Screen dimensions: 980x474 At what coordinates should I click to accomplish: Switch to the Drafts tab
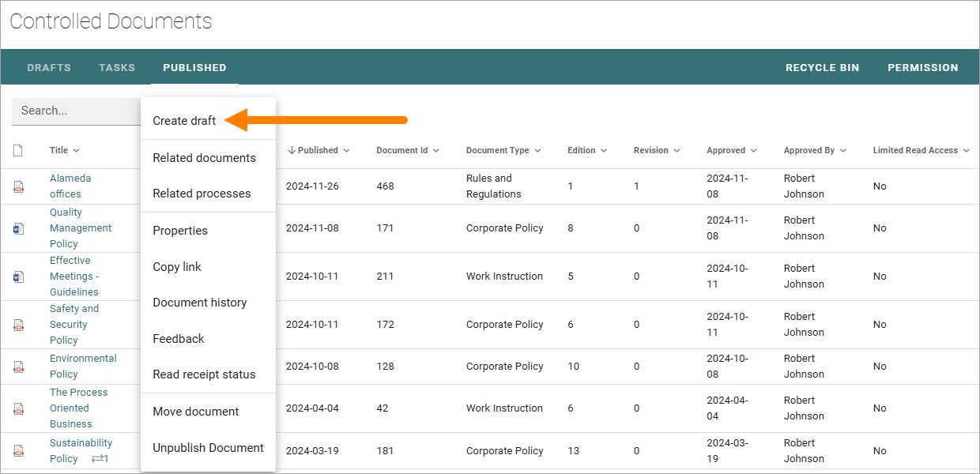(x=49, y=68)
